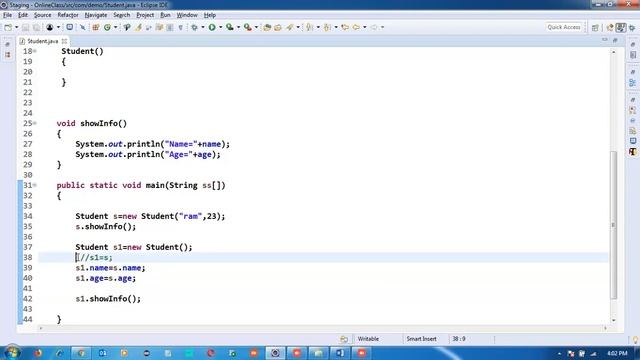Open the Project menu
This screenshot has width=640, height=360.
pos(145,15)
